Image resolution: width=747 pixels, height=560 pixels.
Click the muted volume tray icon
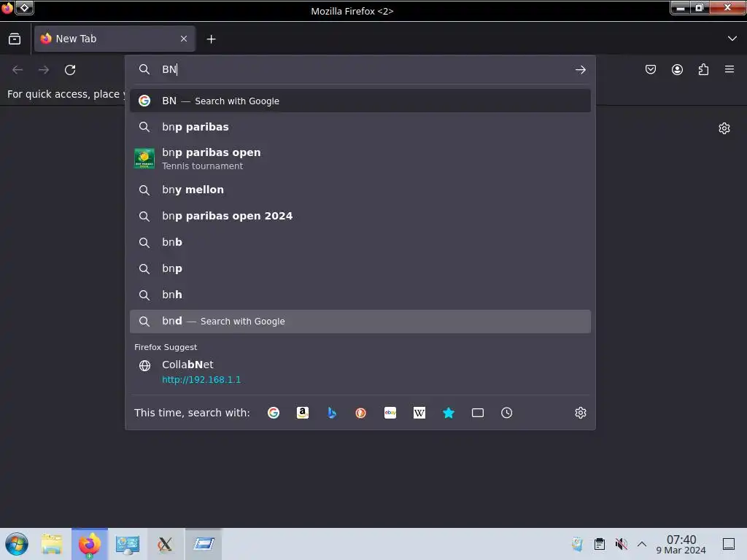[x=621, y=544]
